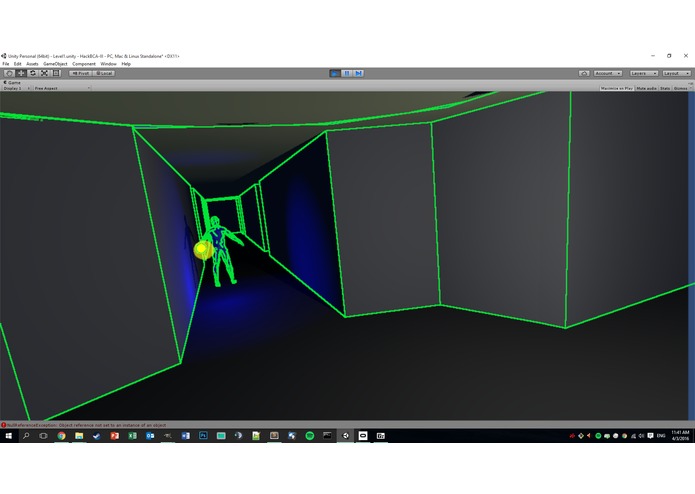Toggle Gizmos in Game view
The image size is (695, 494).
(x=681, y=88)
